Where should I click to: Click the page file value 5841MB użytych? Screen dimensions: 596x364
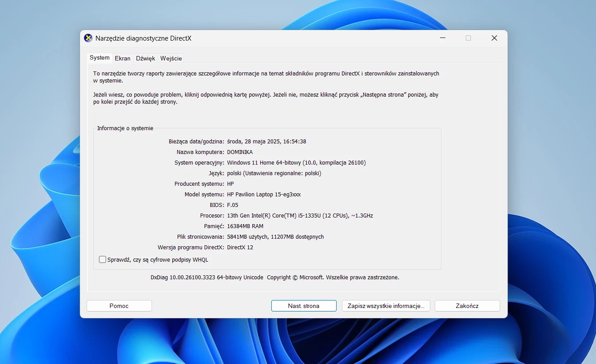[x=276, y=237]
